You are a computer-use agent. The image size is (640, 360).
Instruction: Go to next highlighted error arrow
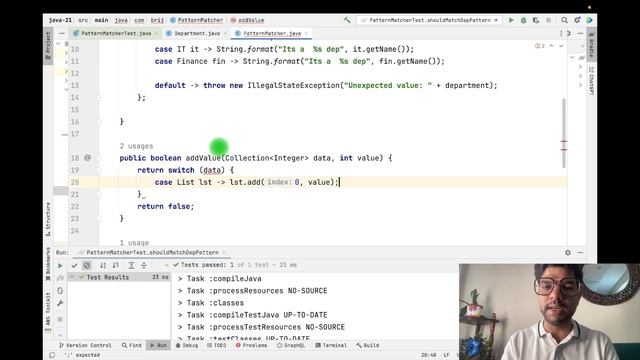[561, 46]
